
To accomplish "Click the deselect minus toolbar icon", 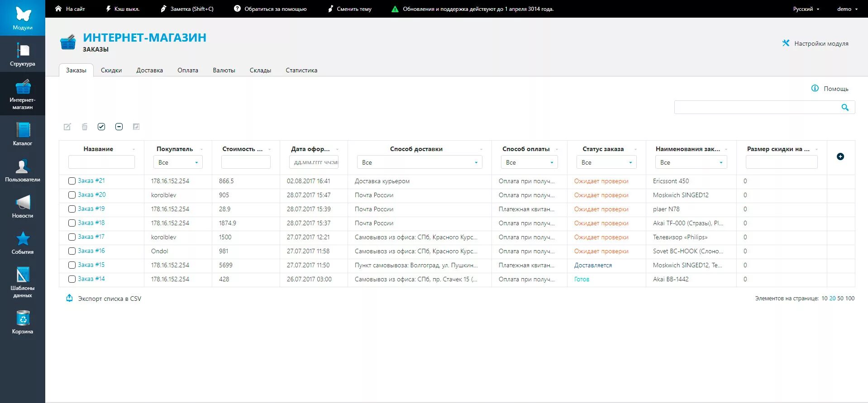I will [x=119, y=127].
